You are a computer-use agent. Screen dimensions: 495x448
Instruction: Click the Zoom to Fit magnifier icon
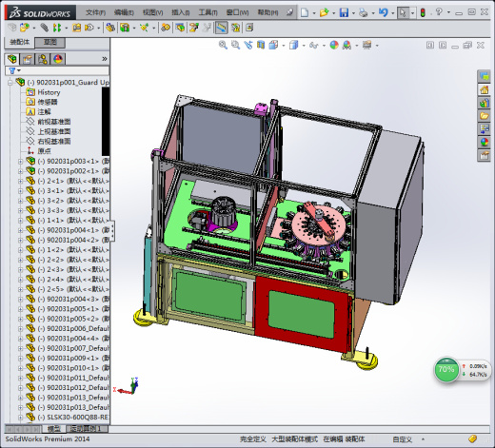(x=223, y=45)
